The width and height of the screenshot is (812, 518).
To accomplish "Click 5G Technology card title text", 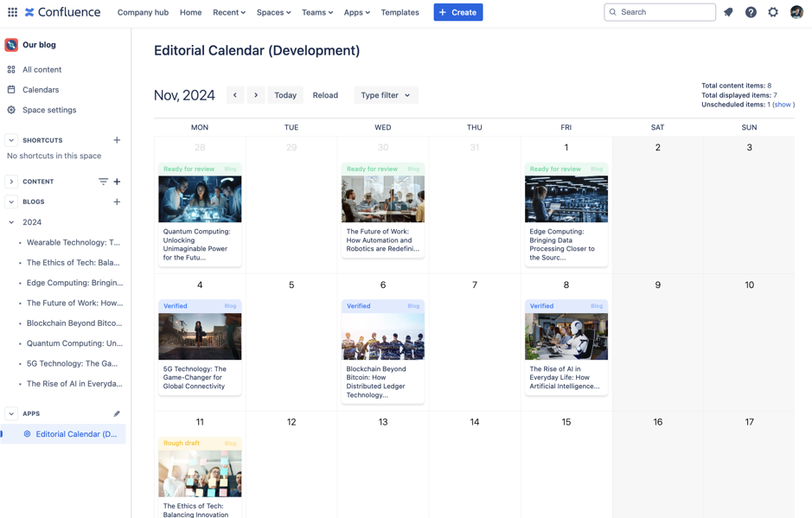I will tap(195, 378).
